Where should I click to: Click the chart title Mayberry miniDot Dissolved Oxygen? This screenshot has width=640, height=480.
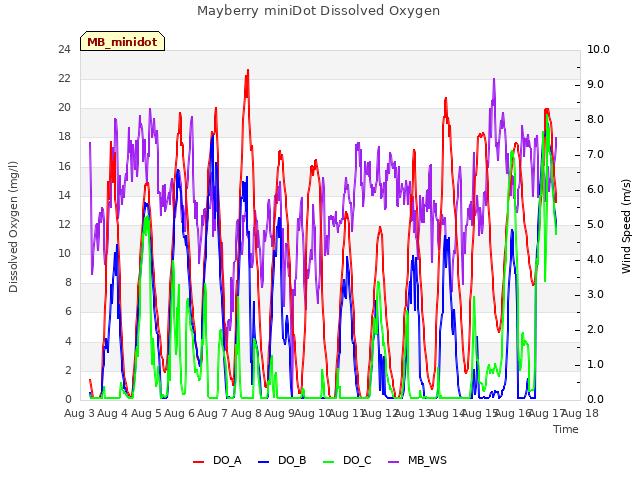(x=318, y=11)
